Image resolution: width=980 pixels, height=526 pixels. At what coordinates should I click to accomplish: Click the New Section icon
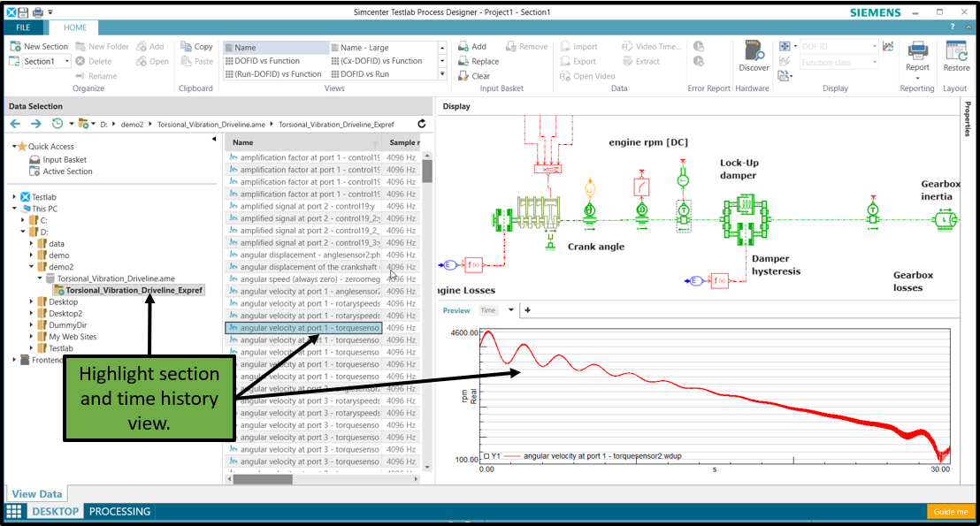coord(16,47)
